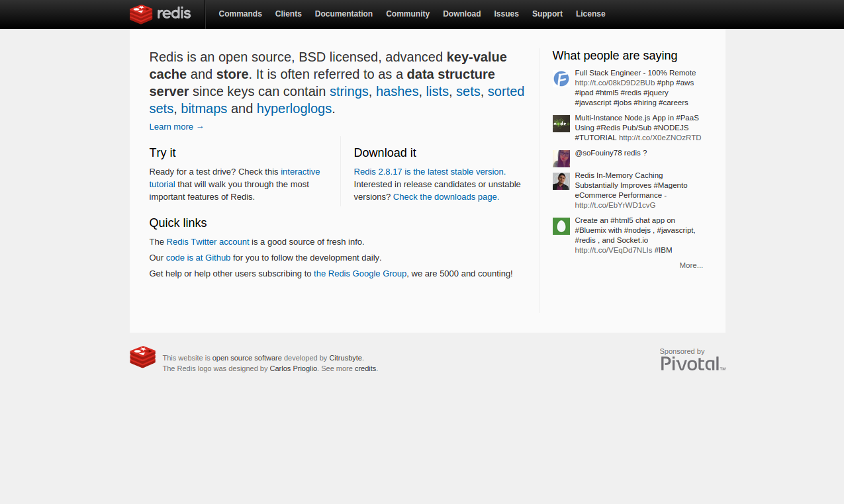Visit the Redis Twitter account link
Viewport: 844px width, 504px height.
[208, 242]
